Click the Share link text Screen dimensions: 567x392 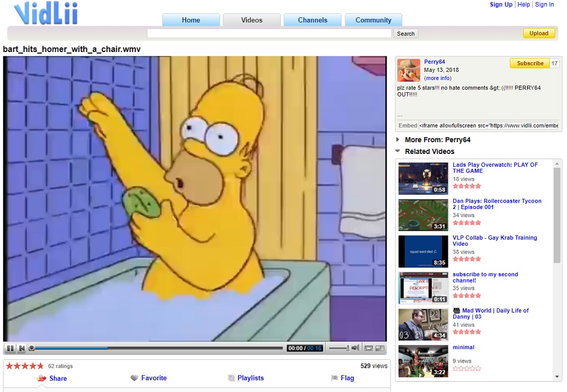pos(58,378)
